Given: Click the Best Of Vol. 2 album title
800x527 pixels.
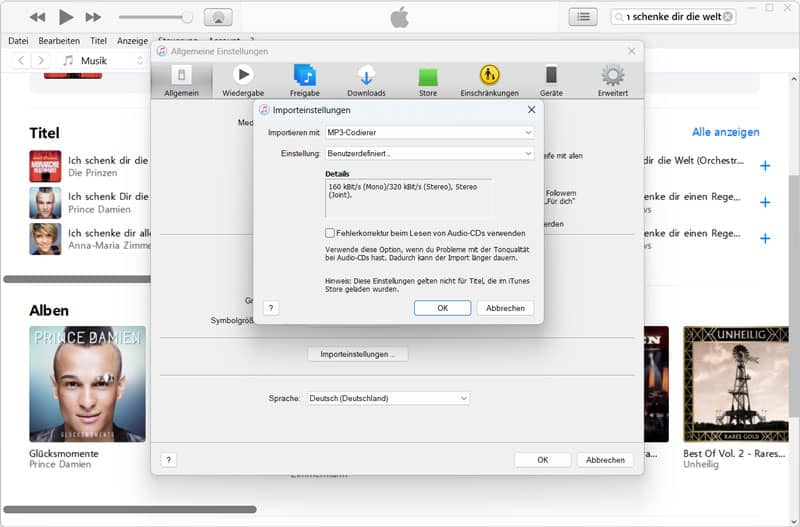Looking at the screenshot, I should 734,454.
